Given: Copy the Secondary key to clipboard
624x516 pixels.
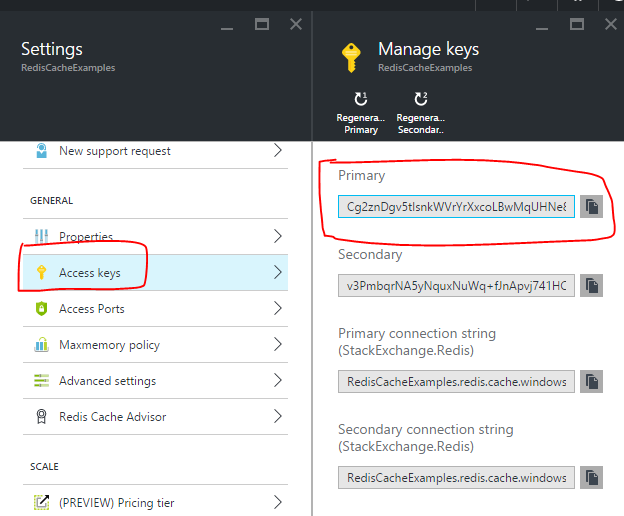Looking at the screenshot, I should [x=592, y=286].
